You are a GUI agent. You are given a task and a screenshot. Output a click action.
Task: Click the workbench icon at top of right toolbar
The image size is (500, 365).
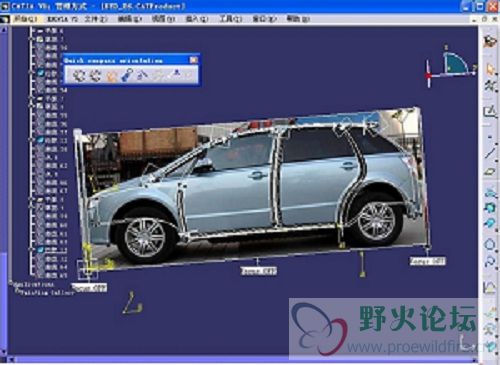[x=490, y=41]
